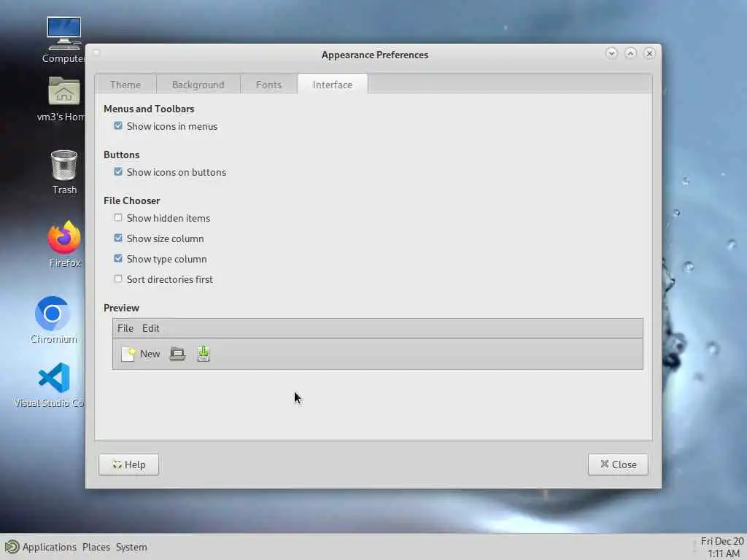Click the Help button
The width and height of the screenshot is (747, 560).
click(x=128, y=464)
